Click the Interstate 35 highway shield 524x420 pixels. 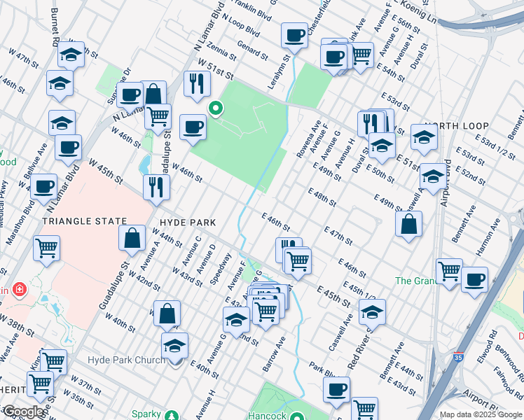(459, 358)
